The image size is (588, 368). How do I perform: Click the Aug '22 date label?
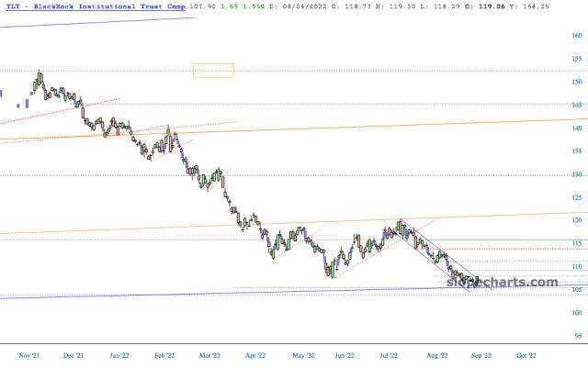click(x=437, y=355)
